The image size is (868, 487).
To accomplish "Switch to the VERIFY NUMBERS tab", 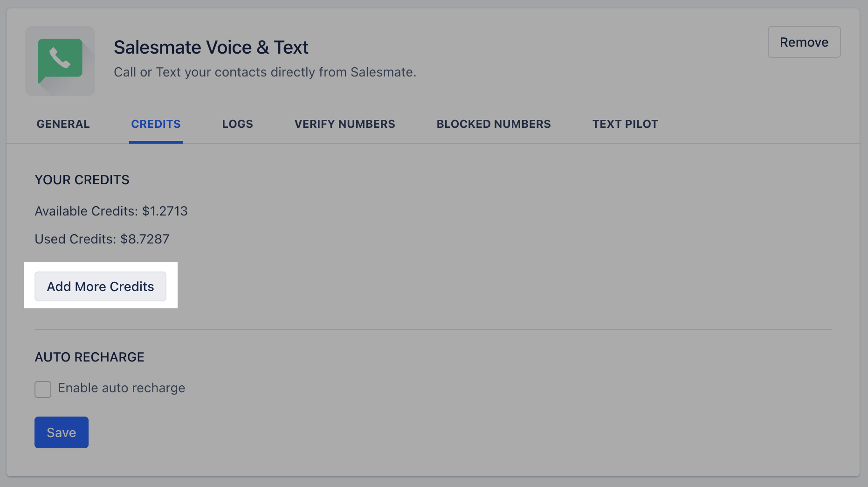I will [x=344, y=124].
